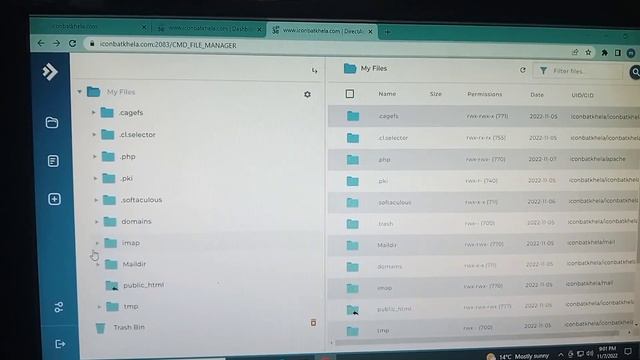640x360 pixels.
Task: Click the logout icon in sidebar
Action: pos(60,344)
